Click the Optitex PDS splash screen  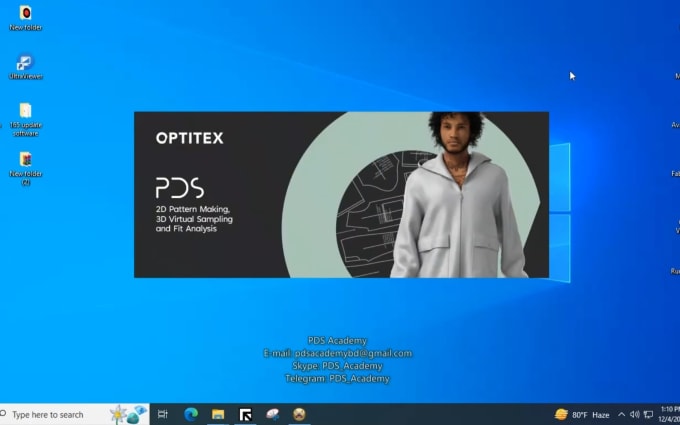point(341,195)
